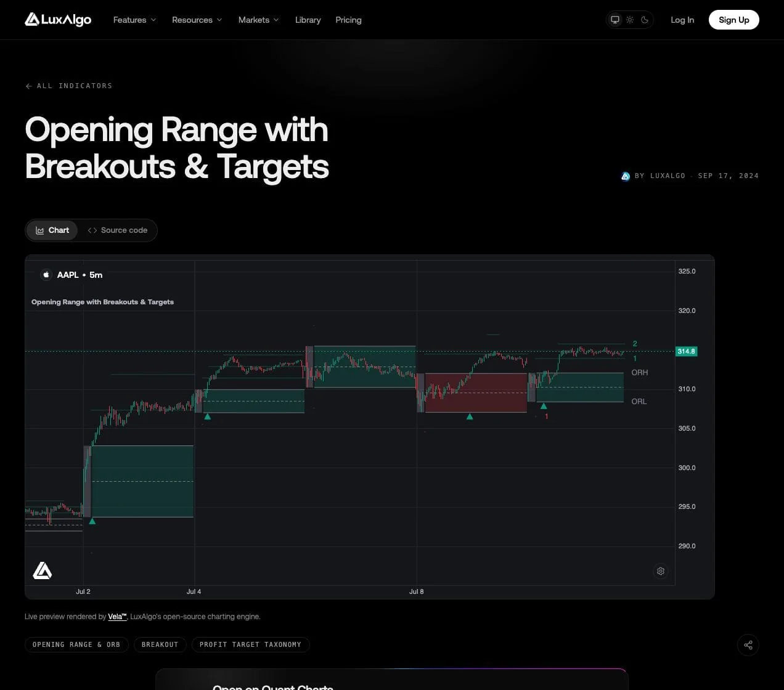784x690 pixels.
Task: Switch to Source code tab
Action: tap(117, 230)
